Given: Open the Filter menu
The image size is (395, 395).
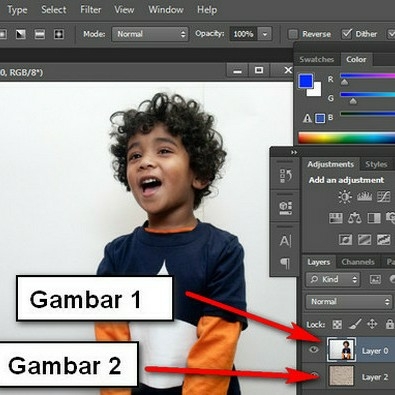Looking at the screenshot, I should click(x=91, y=10).
